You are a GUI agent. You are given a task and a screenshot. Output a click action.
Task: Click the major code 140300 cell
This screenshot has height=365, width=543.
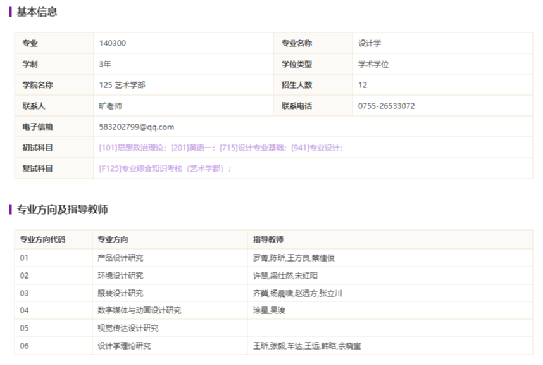(184, 43)
